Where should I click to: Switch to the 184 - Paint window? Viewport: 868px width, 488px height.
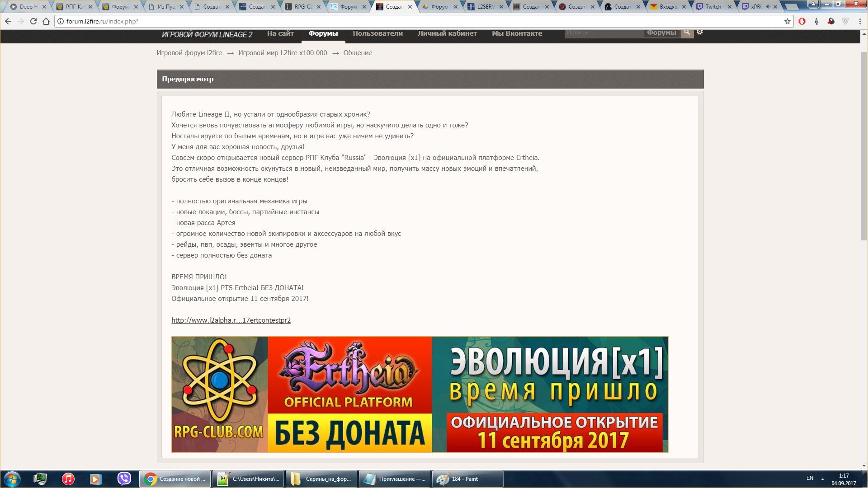(x=467, y=479)
